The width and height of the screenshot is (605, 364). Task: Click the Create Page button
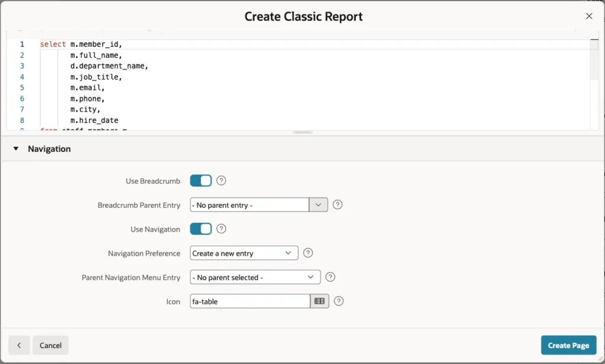569,345
